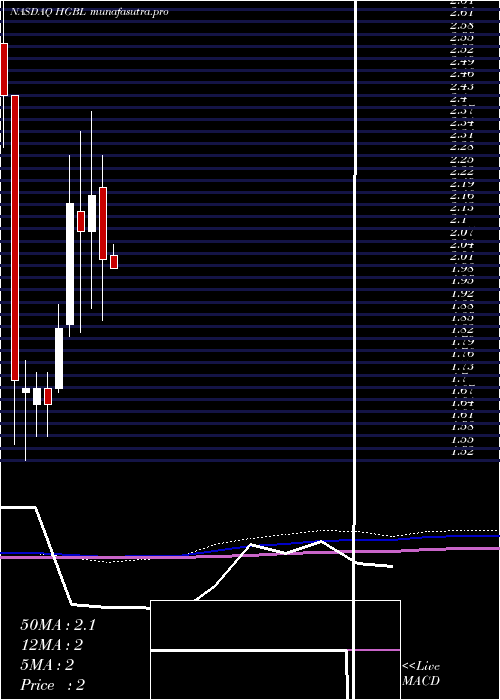Click the last small red candle near 2.01
This screenshot has height=700, width=500.
click(x=114, y=262)
